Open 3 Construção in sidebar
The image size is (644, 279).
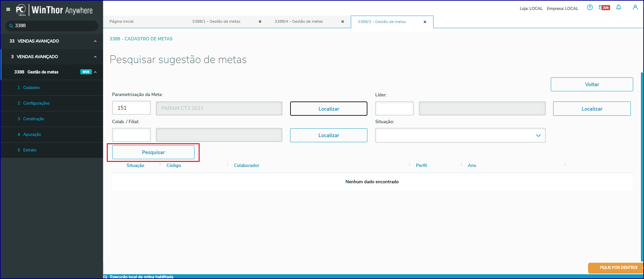point(52,119)
